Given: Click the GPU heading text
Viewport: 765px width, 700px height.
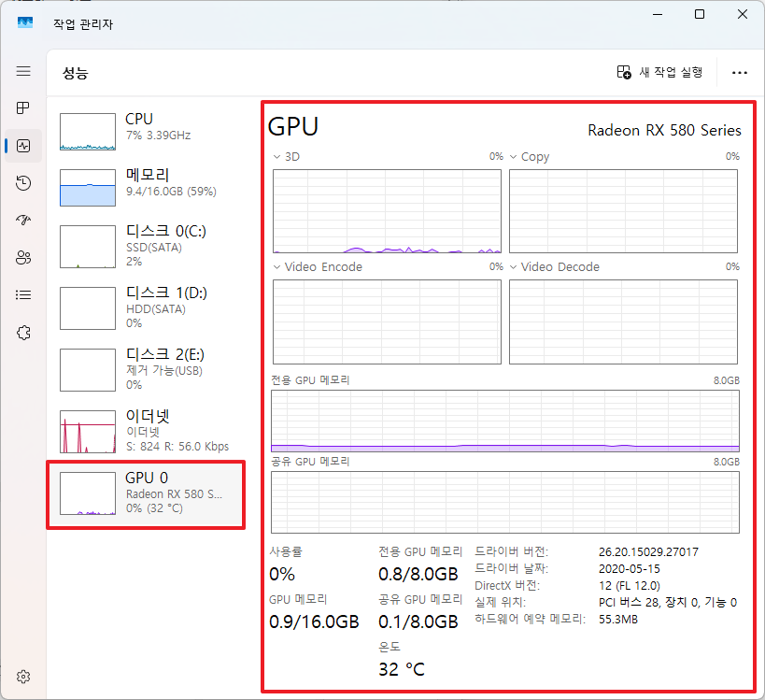Looking at the screenshot, I should [x=293, y=126].
